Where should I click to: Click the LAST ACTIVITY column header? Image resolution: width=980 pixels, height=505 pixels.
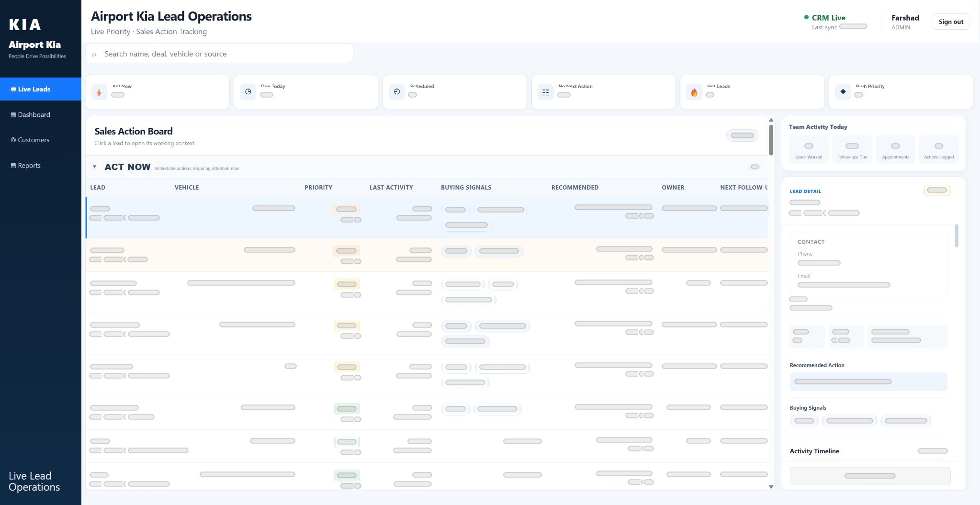(x=391, y=187)
